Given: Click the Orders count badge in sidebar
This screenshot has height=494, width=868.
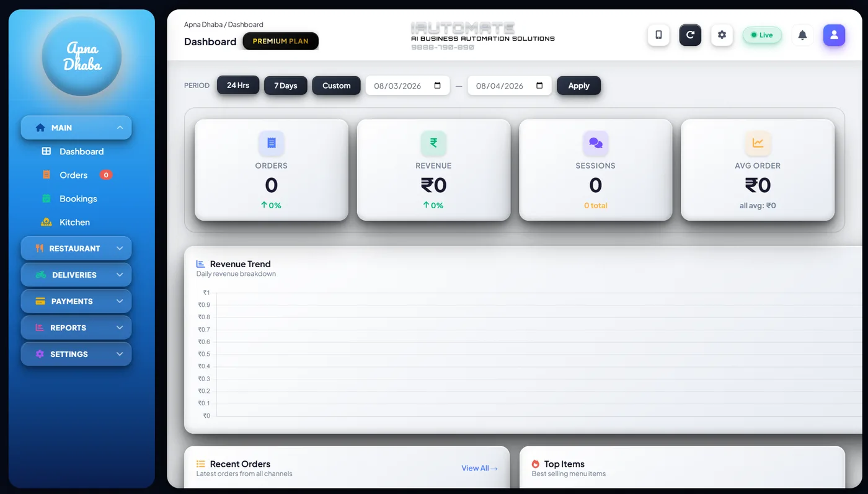Looking at the screenshot, I should [x=106, y=175].
